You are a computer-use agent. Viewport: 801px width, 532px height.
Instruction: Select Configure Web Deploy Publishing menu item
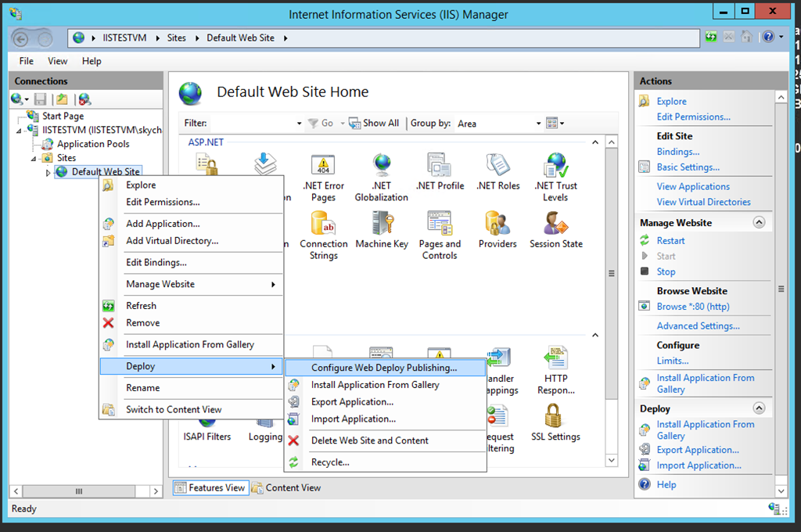pos(383,367)
